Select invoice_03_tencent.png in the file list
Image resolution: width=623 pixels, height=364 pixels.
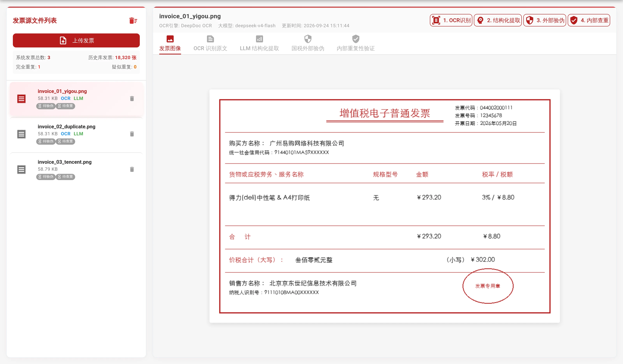click(x=76, y=169)
